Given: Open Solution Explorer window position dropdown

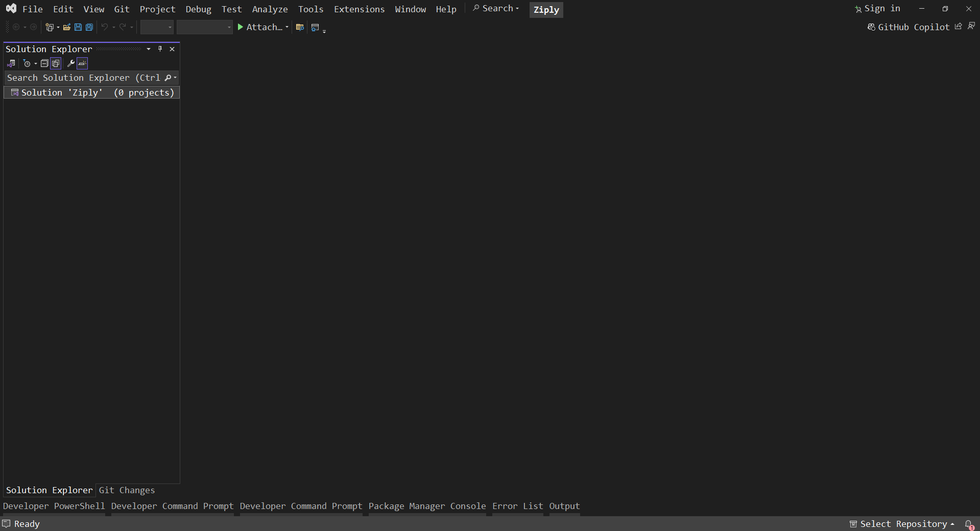Looking at the screenshot, I should pos(149,49).
